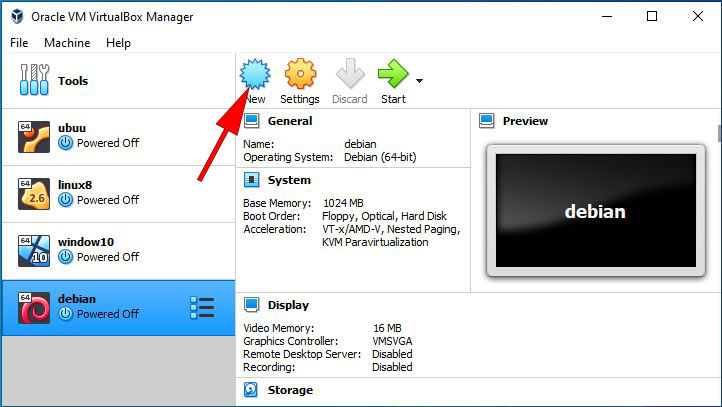Click the debian preview thumbnail
The height and width of the screenshot is (407, 722).
click(x=596, y=211)
